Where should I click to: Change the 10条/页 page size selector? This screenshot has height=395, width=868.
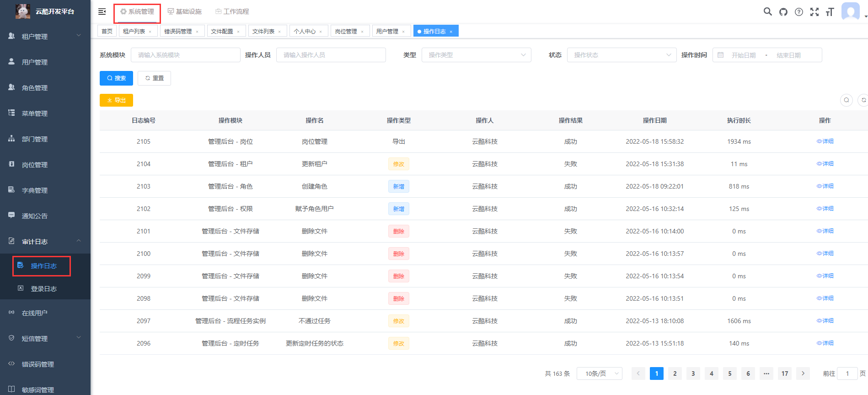tap(600, 373)
